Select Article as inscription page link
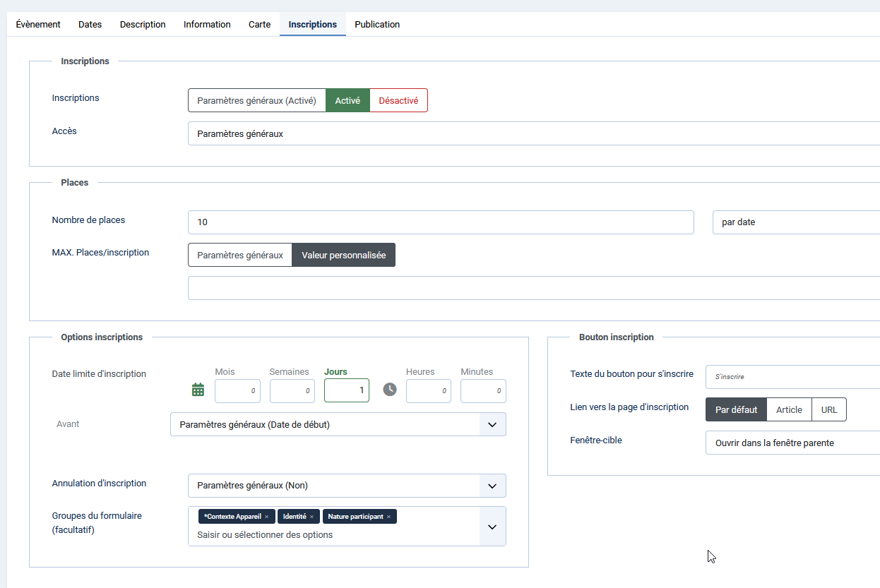880x588 pixels. (789, 409)
